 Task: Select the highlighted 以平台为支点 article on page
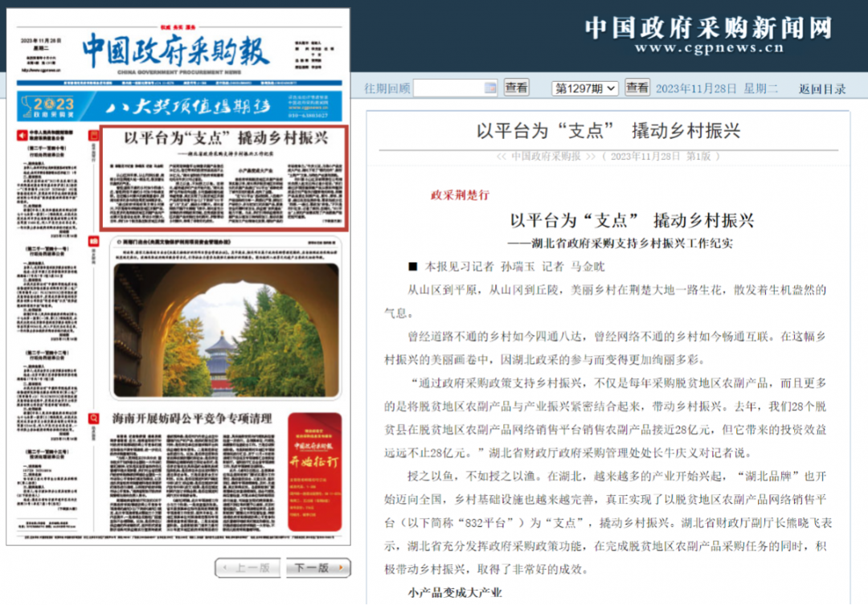click(225, 178)
